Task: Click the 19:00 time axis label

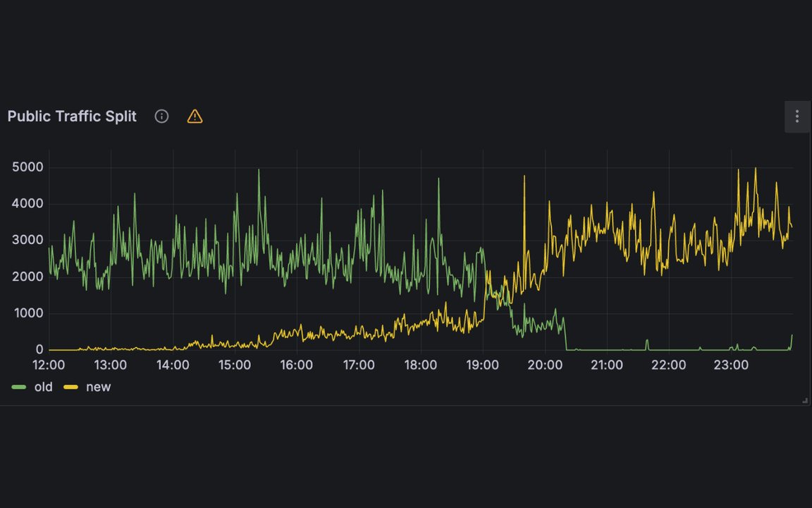Action: (483, 365)
